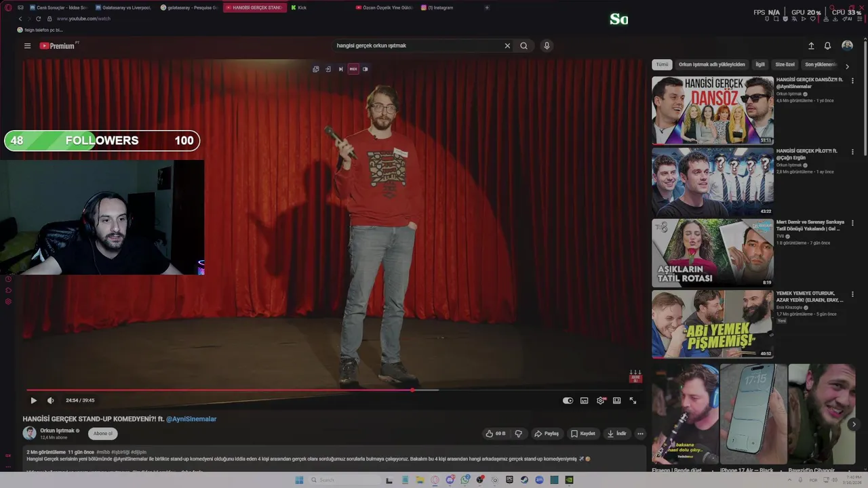
Task: Open the Windows Start menu
Action: click(x=299, y=480)
